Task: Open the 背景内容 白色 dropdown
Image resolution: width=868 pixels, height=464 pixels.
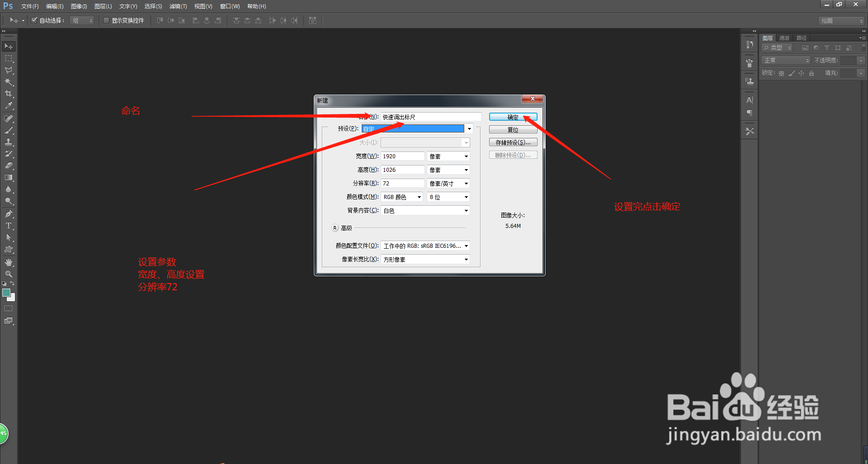Action: (x=425, y=211)
